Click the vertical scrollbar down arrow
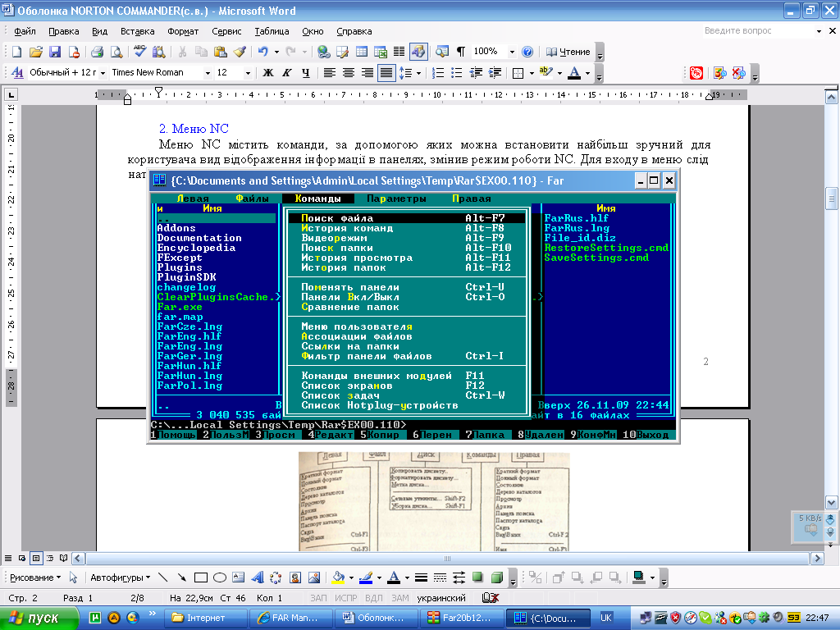Screen dimensions: 840x630 point(832,503)
